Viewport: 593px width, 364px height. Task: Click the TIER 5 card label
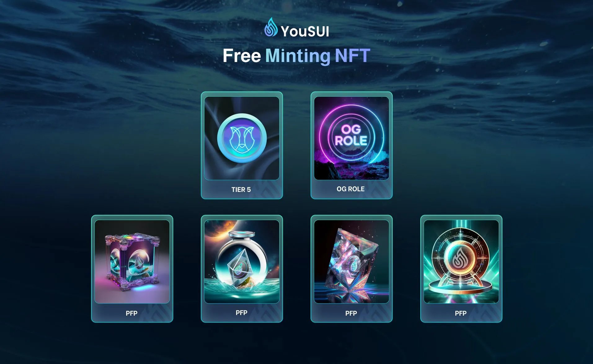point(241,189)
